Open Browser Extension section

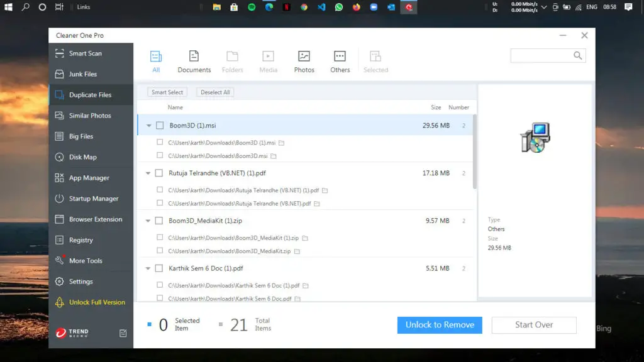click(x=91, y=219)
